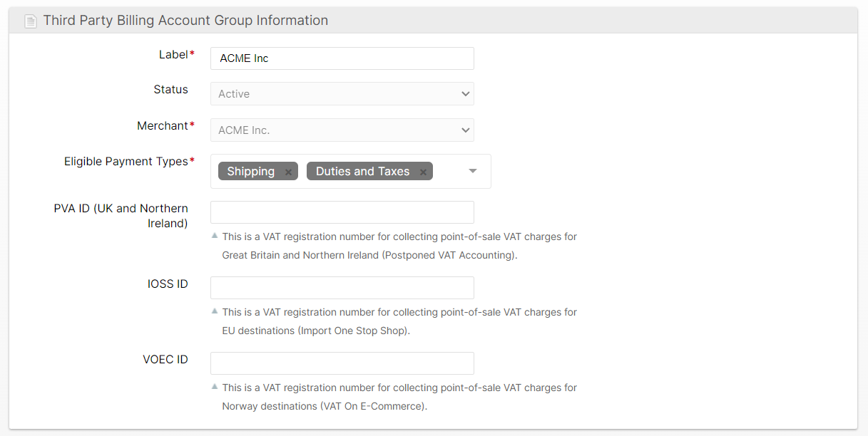
Task: Click triangle icon beside VOEC ID hint
Action: click(215, 386)
